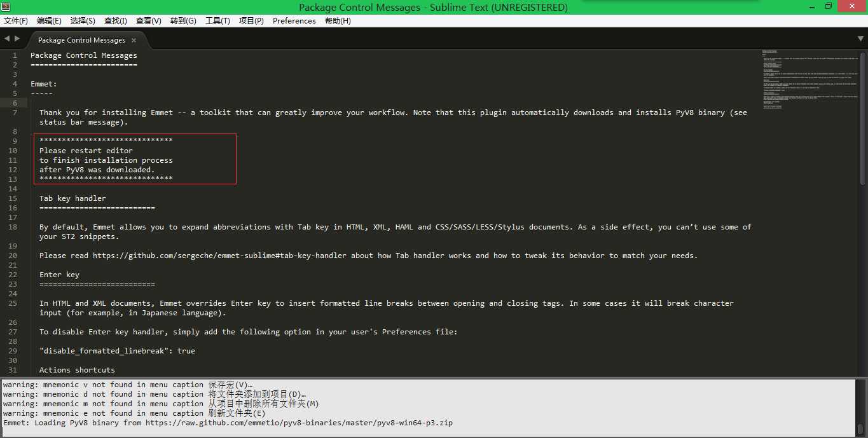Click the console command input line

(429, 433)
